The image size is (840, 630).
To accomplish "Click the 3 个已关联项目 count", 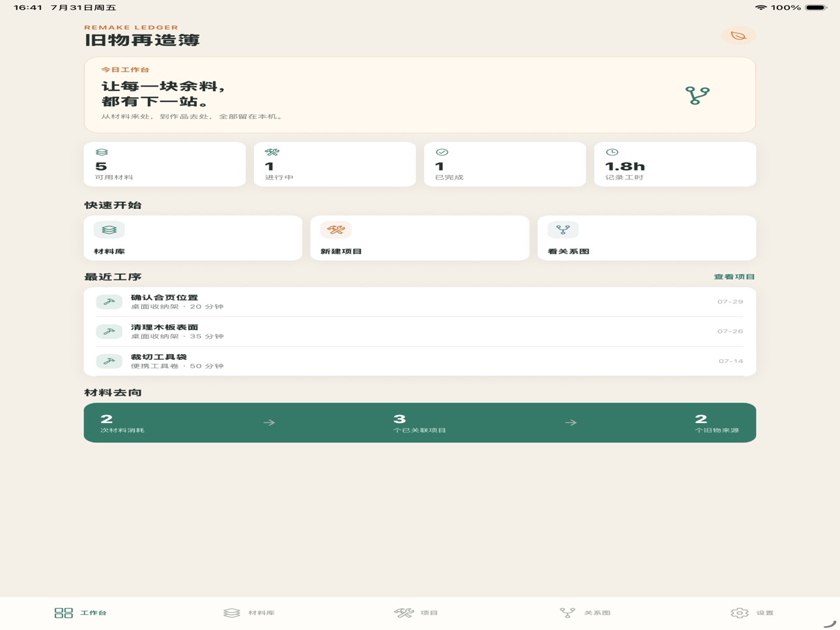I will coord(399,419).
